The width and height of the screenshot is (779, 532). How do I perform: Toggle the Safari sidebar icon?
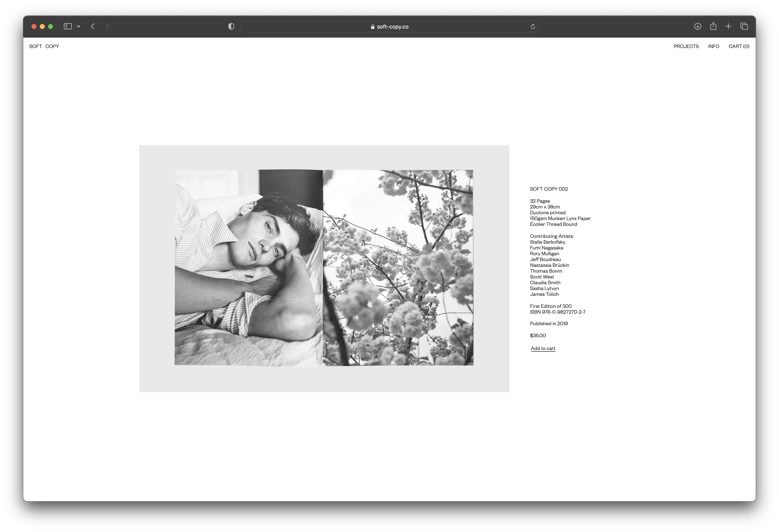67,26
